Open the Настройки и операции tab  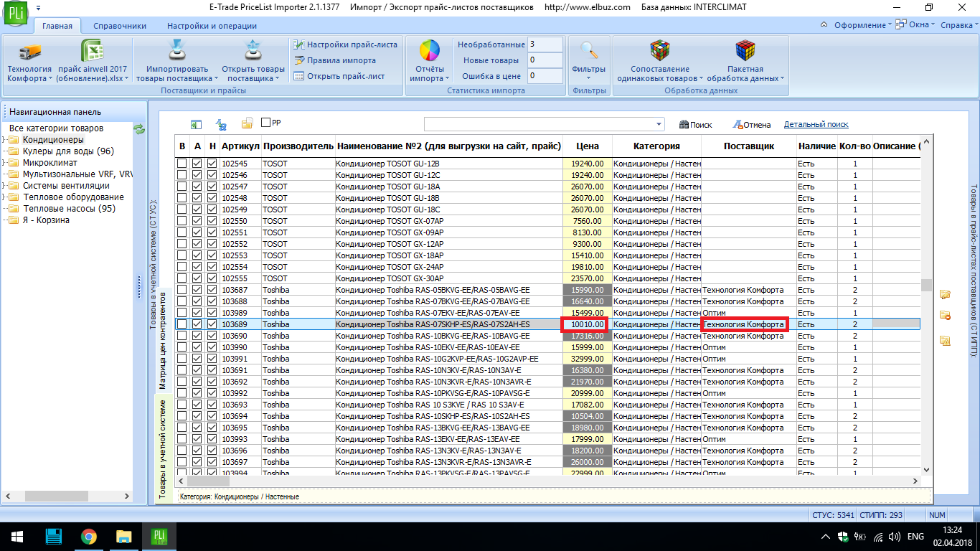(212, 26)
